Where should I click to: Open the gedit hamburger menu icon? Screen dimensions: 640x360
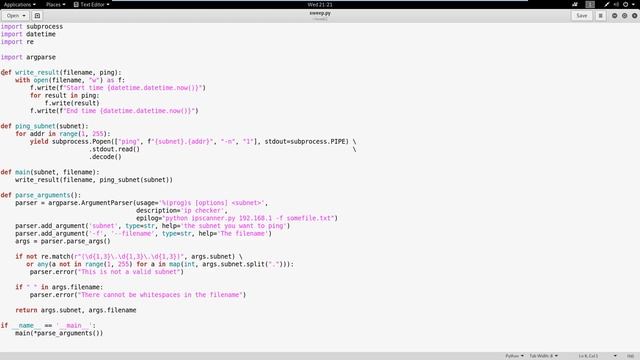600,16
